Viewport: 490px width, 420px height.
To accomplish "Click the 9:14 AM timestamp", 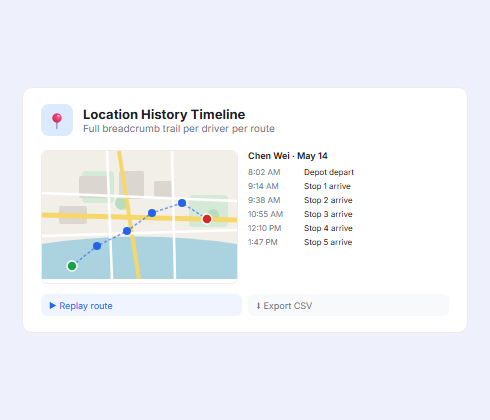I will point(263,186).
